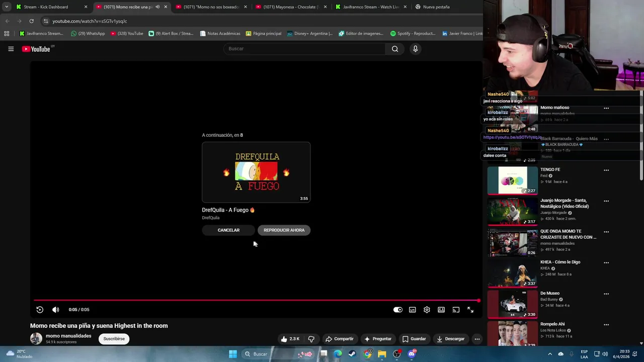Click the Preguntar button
Viewport: 644px width, 362px height.
[x=377, y=339]
